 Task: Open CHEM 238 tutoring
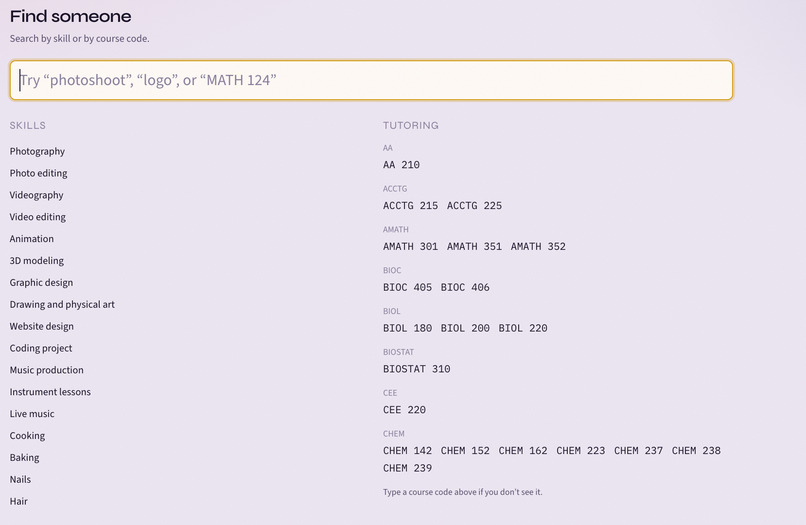coord(697,450)
